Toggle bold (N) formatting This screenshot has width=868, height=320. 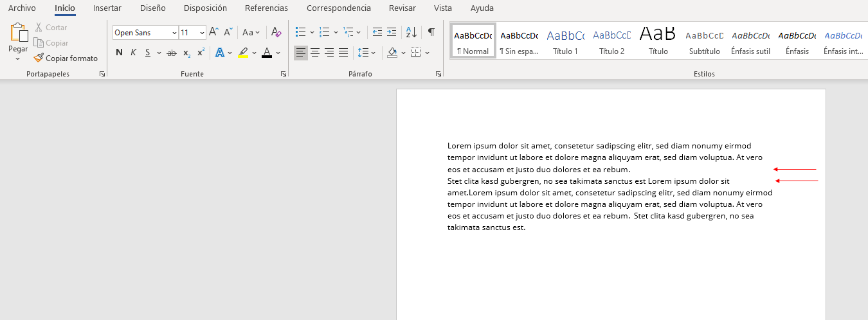coord(119,53)
